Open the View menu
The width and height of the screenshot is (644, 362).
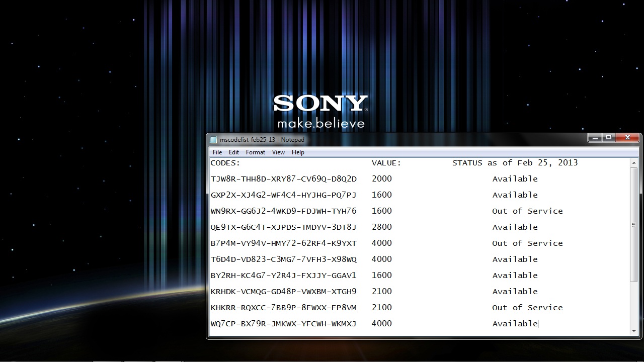pyautogui.click(x=278, y=152)
